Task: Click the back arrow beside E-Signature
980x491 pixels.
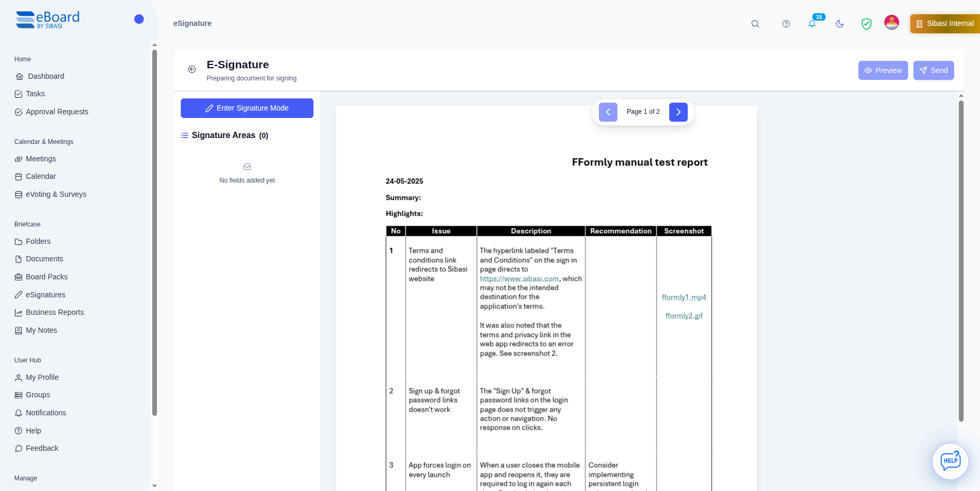Action: click(192, 69)
